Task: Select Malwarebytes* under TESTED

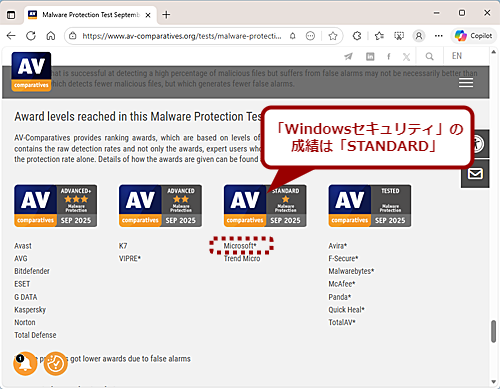Action: pos(351,271)
